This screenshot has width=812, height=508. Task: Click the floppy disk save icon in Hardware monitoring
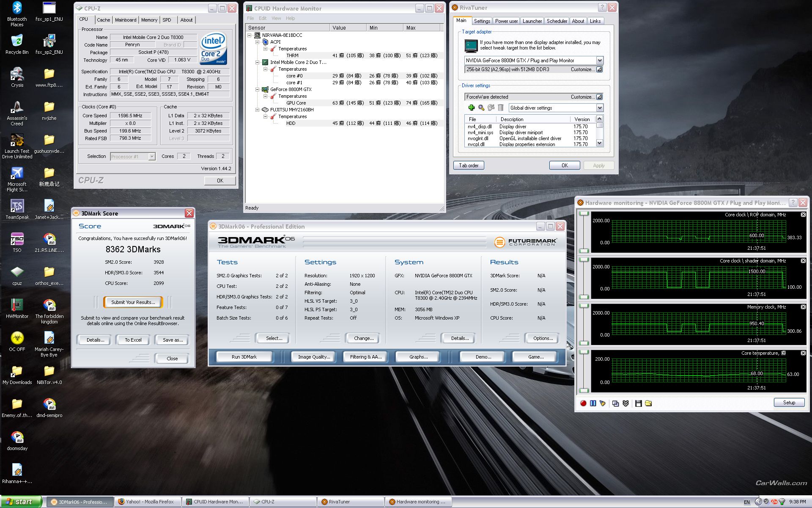coord(639,403)
